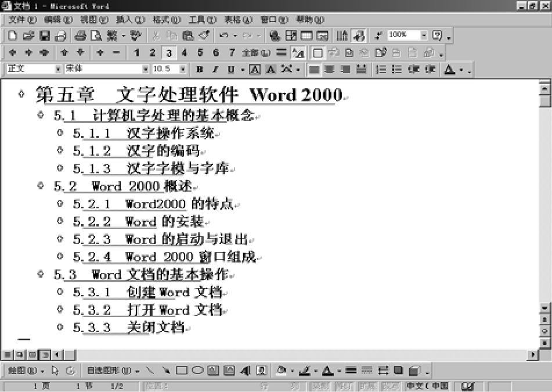
Task: Toggle Master Document View button
Action: (318, 53)
